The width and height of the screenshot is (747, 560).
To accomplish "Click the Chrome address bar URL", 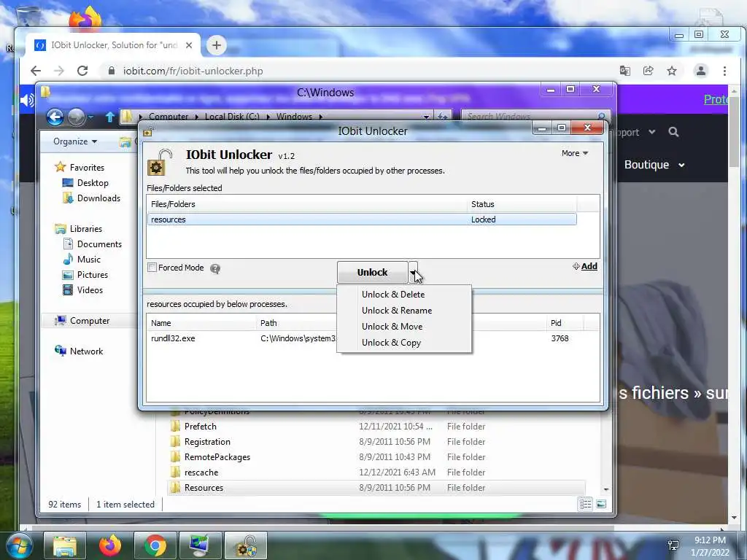I will 193,71.
